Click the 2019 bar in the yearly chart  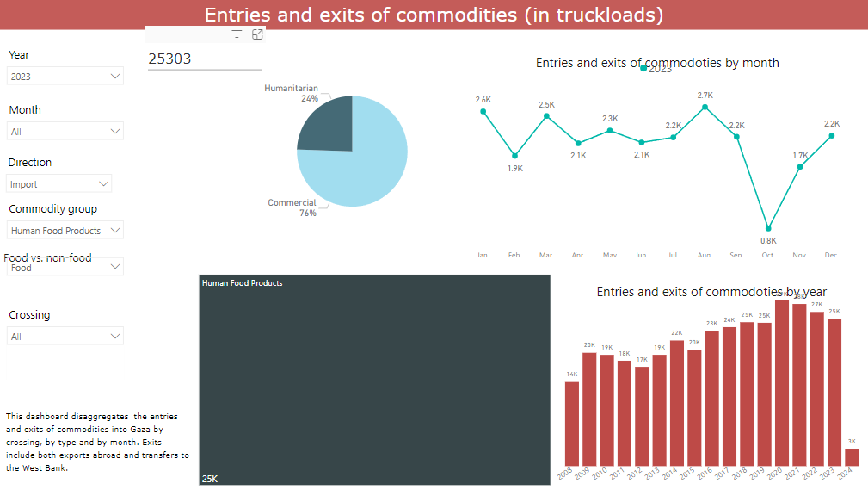(765, 394)
